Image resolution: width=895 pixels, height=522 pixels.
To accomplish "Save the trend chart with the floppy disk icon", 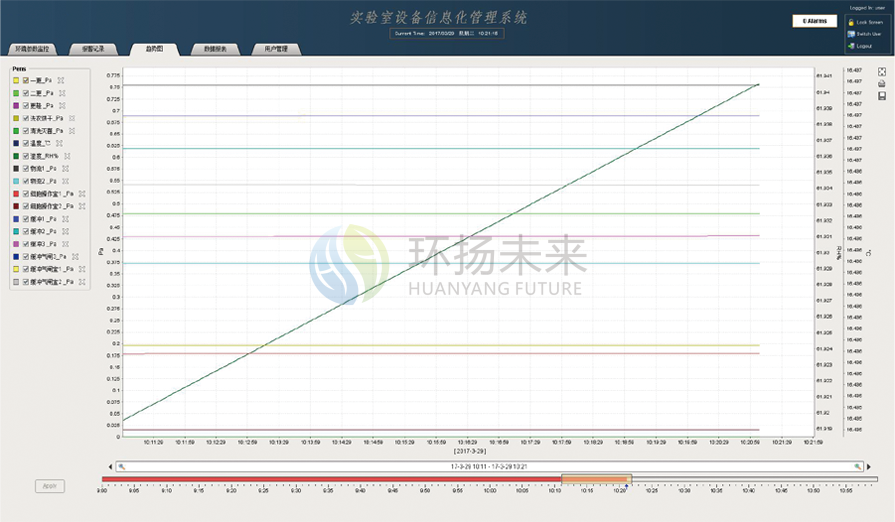I will (882, 96).
